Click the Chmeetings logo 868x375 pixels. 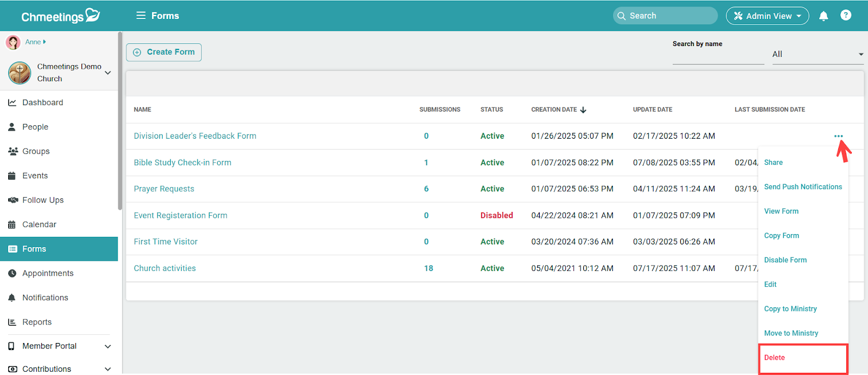[x=61, y=16]
